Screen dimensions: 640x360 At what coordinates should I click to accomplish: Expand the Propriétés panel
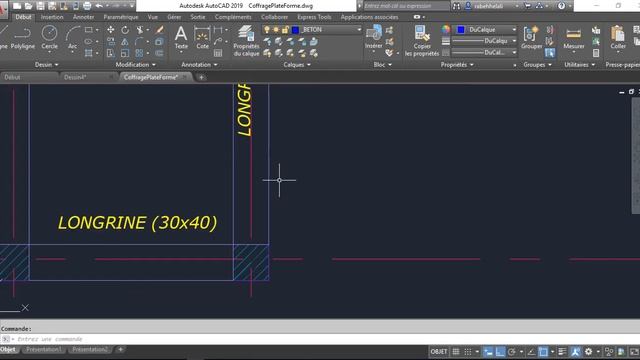tap(457, 64)
